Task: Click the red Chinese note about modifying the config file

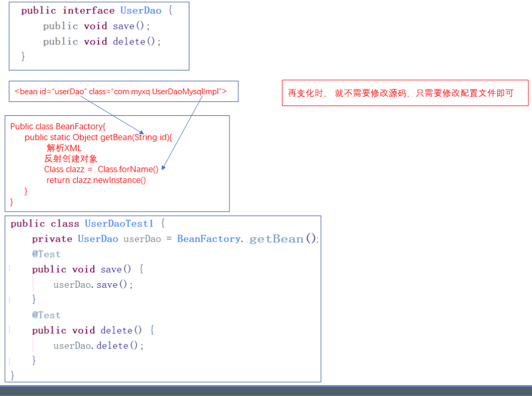Action: click(x=401, y=93)
